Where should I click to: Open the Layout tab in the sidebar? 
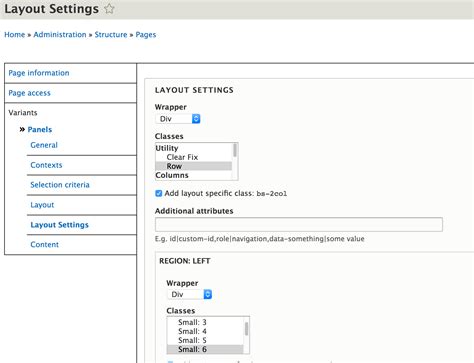(x=42, y=205)
